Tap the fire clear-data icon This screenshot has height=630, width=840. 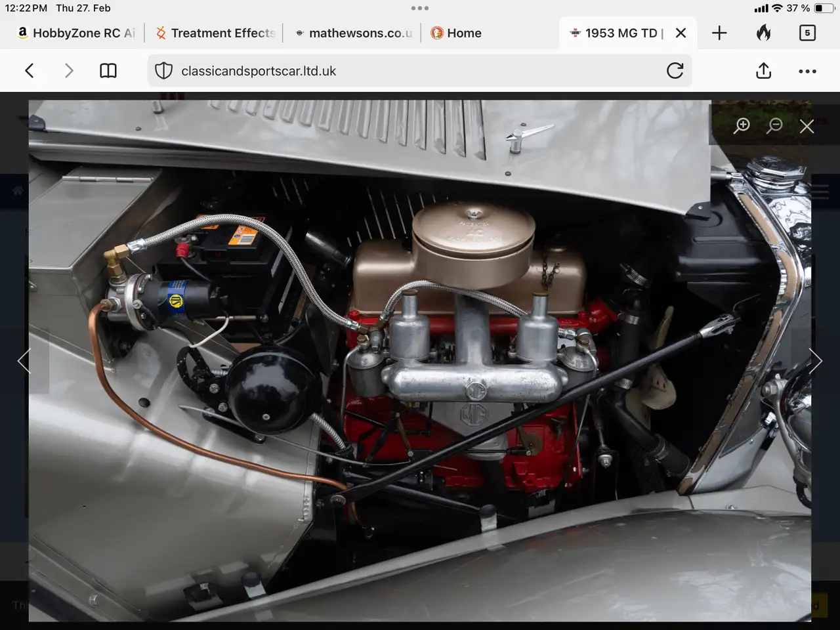(763, 32)
